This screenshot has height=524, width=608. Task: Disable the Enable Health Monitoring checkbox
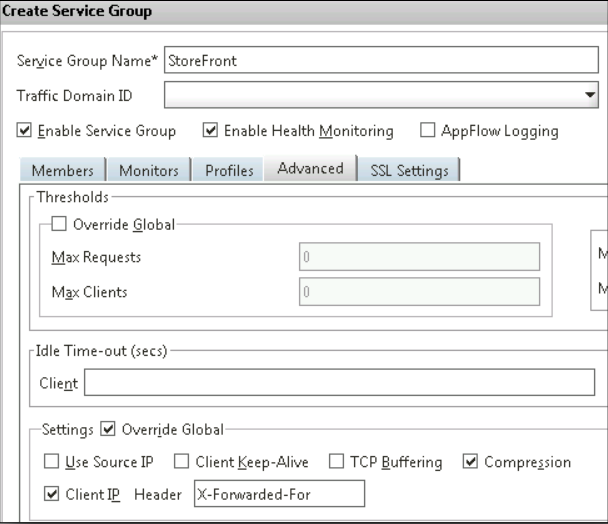click(x=210, y=131)
